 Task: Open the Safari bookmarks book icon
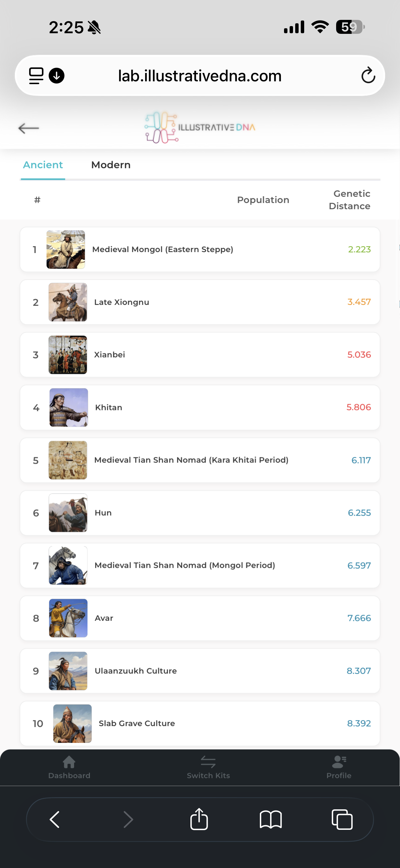271,819
